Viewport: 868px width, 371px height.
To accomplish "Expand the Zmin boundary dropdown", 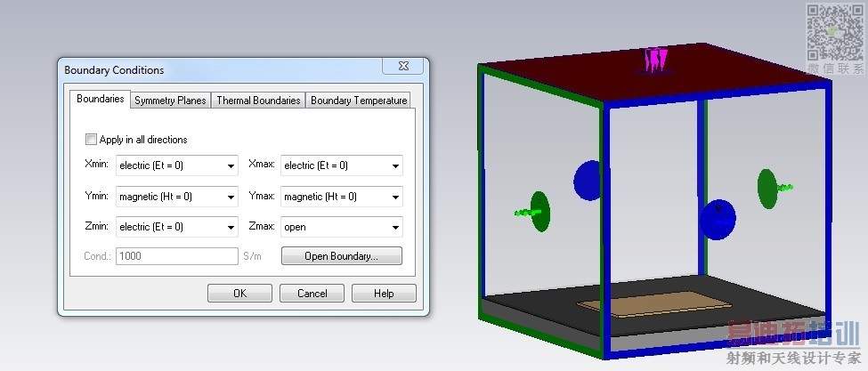I will 176,227.
